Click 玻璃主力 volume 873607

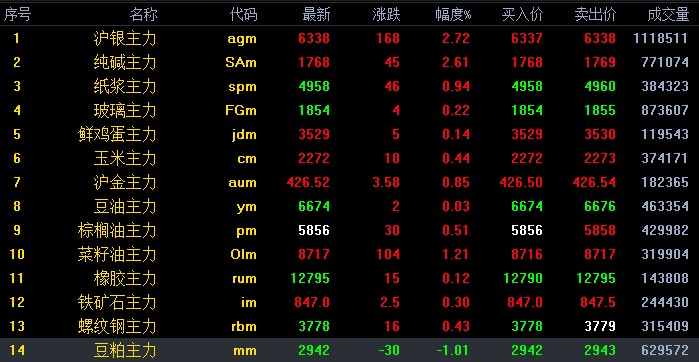click(x=665, y=110)
